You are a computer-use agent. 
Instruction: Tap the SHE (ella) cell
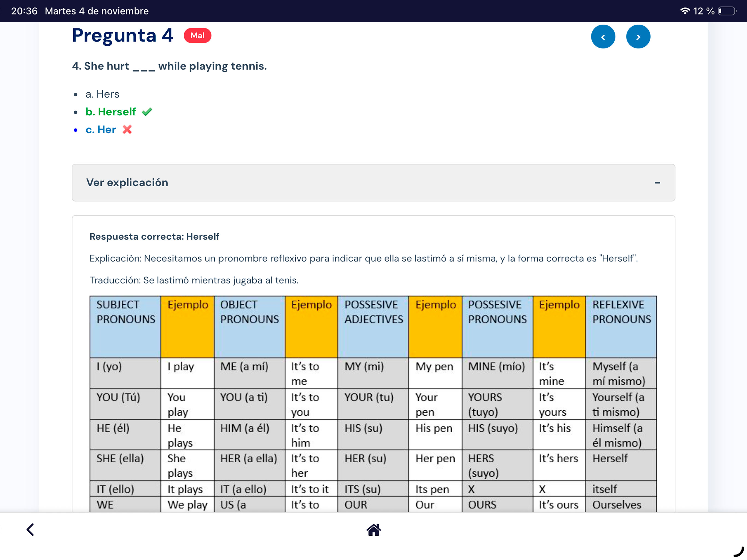point(125,465)
